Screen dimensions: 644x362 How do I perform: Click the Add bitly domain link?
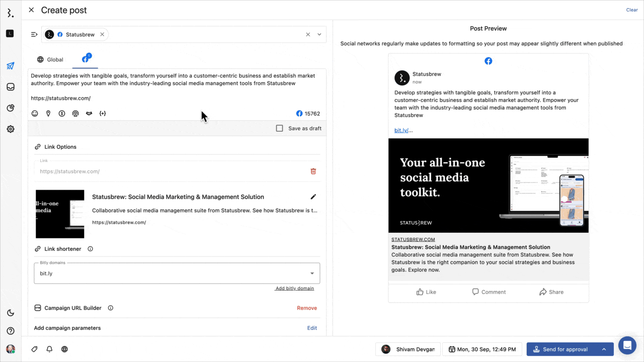[295, 289]
